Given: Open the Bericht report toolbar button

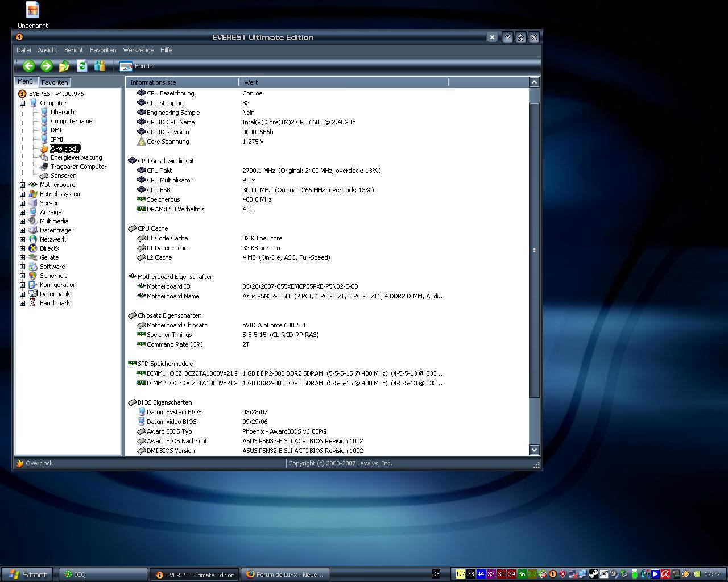Looking at the screenshot, I should tap(136, 66).
